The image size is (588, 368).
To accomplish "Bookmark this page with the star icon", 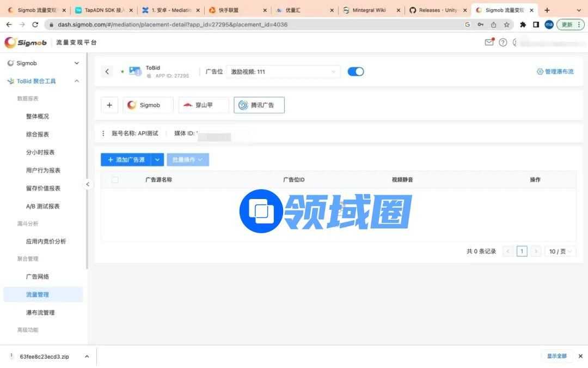I will click(507, 25).
